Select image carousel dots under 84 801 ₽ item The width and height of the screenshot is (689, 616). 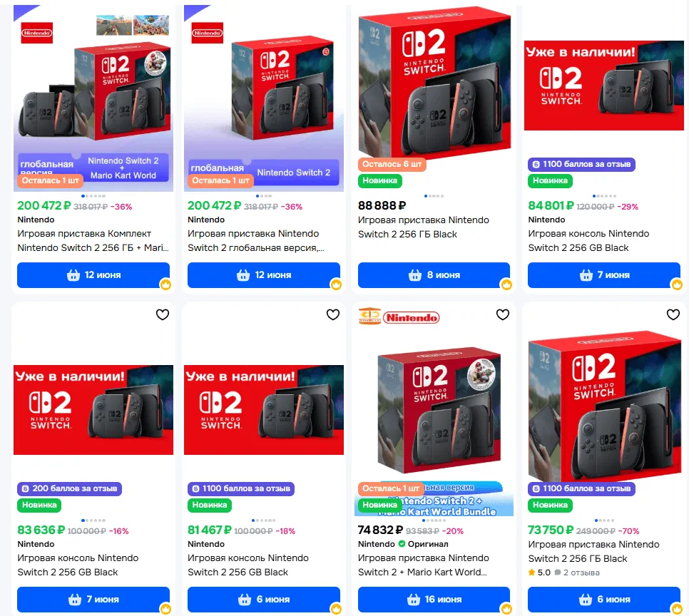point(604,196)
